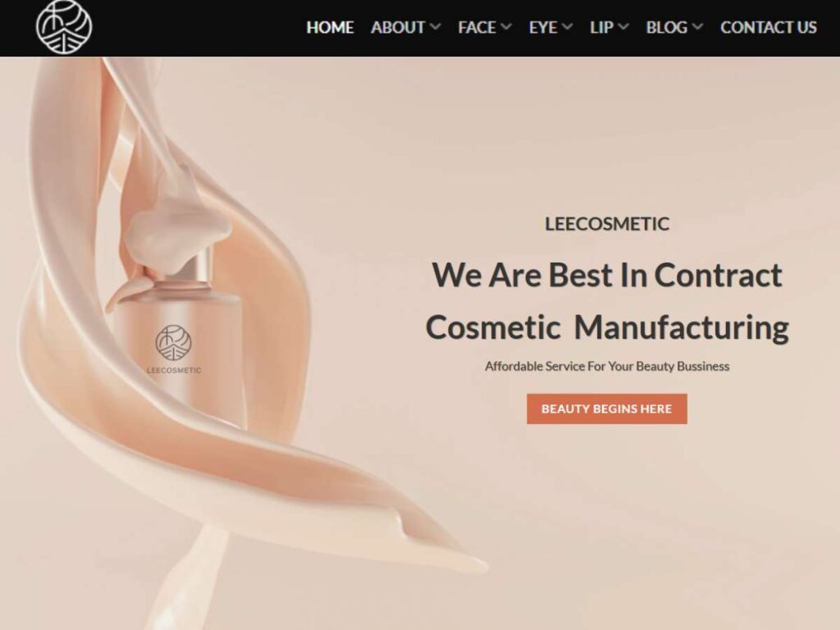Expand the LIP menu chevron arrow
This screenshot has width=840, height=630.
point(623,27)
